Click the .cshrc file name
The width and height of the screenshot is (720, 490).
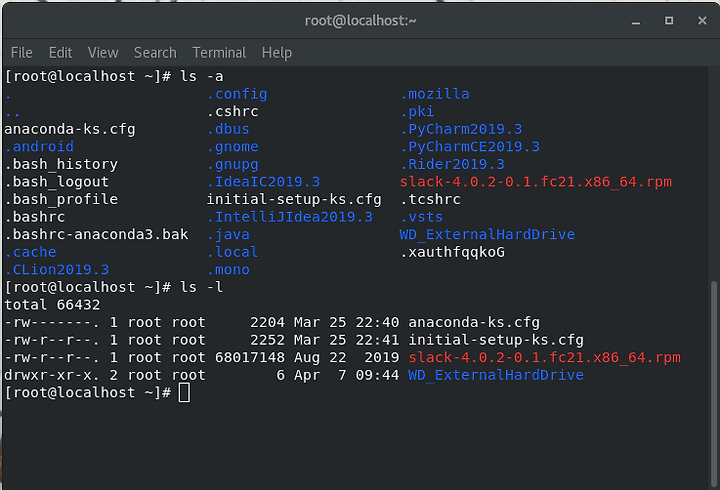click(232, 112)
